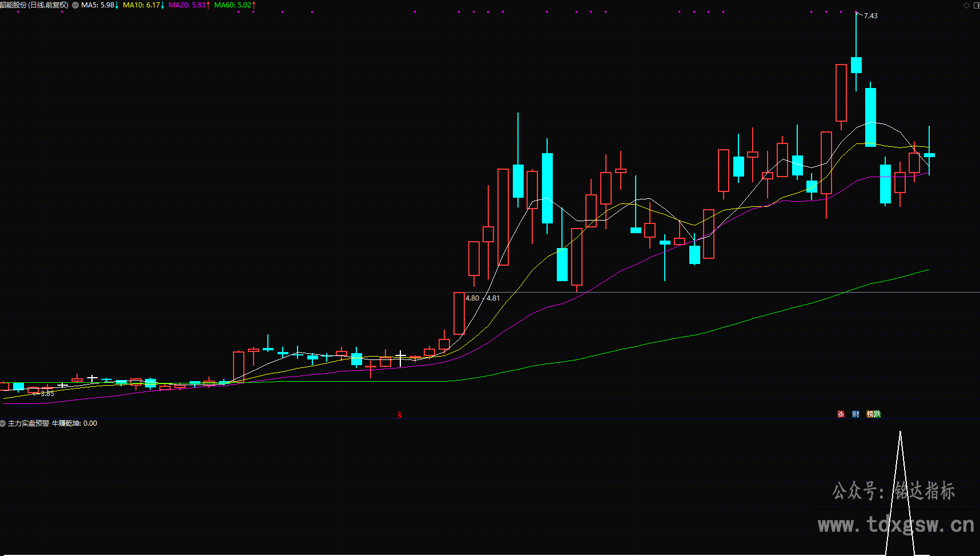Click the 3.85 low price label
Screen dimensions: 980x556
tap(47, 394)
